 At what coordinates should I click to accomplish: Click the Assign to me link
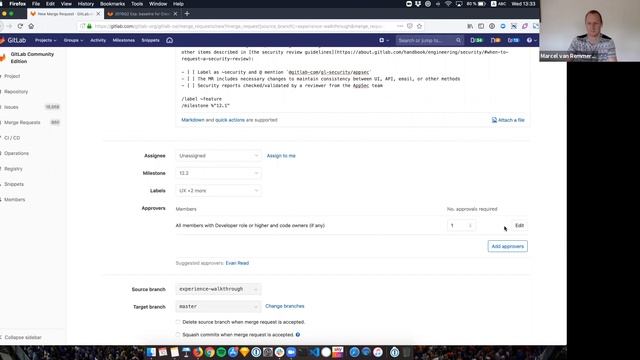(281, 156)
